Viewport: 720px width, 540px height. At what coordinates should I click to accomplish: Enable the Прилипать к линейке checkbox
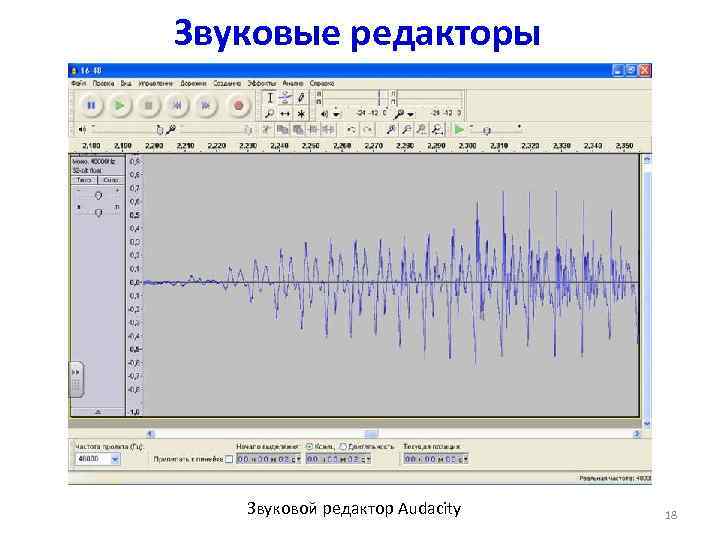click(229, 459)
